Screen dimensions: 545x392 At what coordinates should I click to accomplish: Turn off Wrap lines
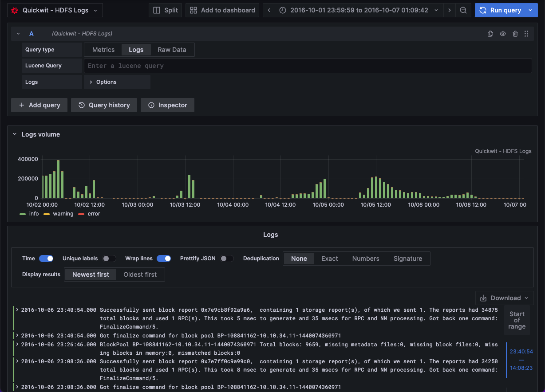pos(164,258)
